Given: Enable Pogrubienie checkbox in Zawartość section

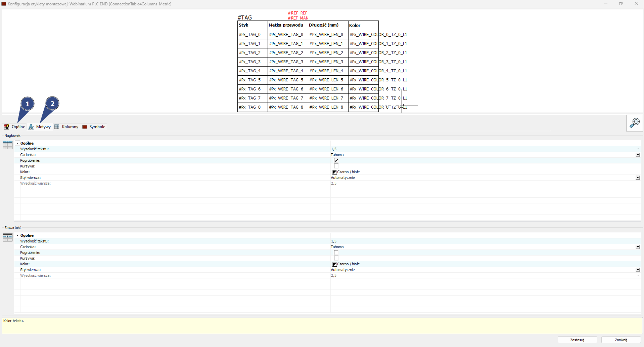Looking at the screenshot, I should point(336,253).
